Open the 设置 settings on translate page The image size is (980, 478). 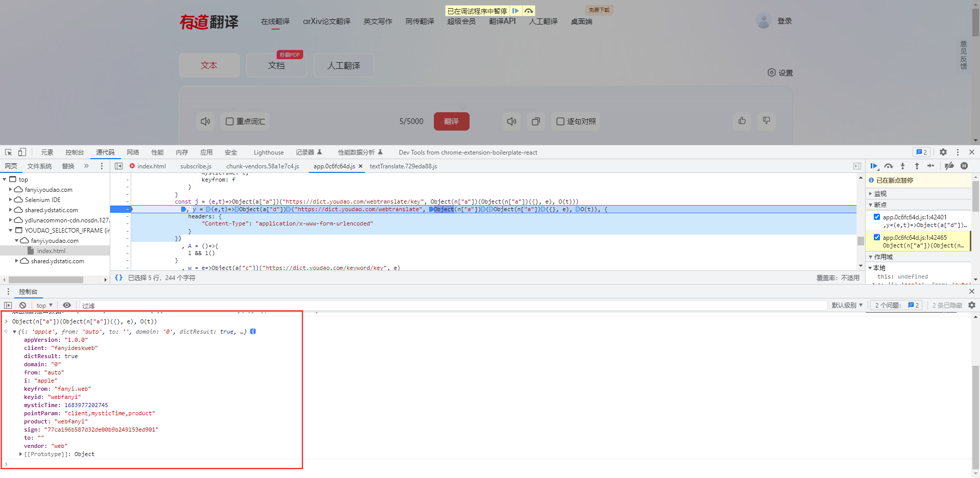tap(780, 73)
